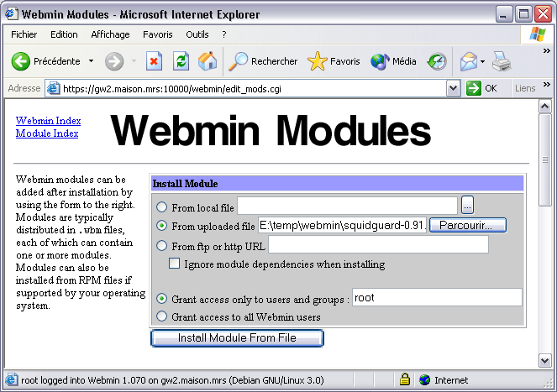Screen dimensions: 557x392
Task: Open the Outils menu
Action: click(x=197, y=34)
